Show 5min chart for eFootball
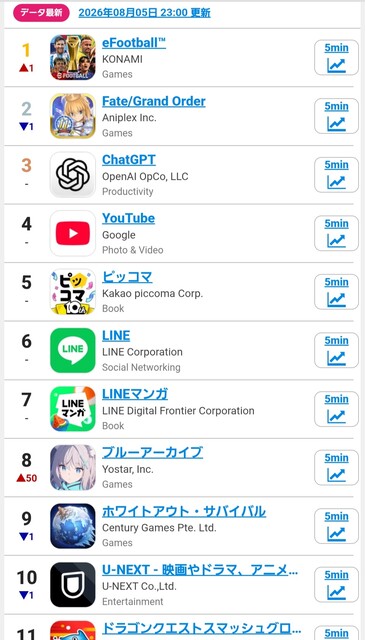This screenshot has height=640, width=365. click(x=336, y=58)
